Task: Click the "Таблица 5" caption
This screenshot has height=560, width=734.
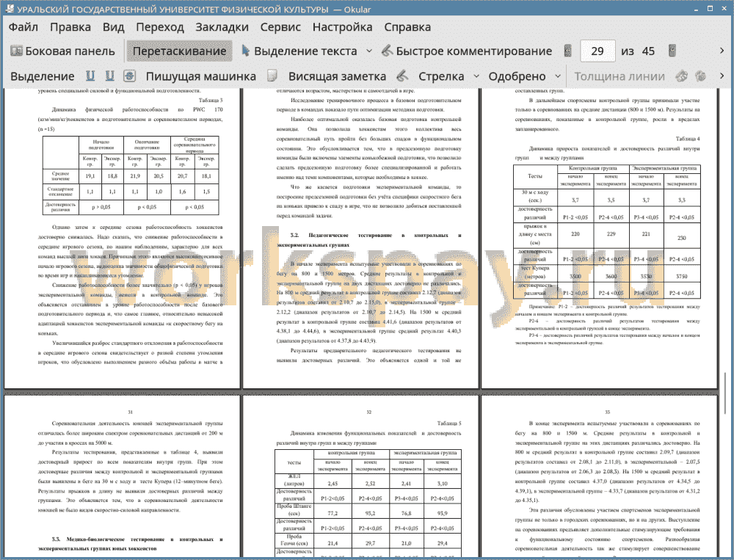Action: [x=449, y=423]
